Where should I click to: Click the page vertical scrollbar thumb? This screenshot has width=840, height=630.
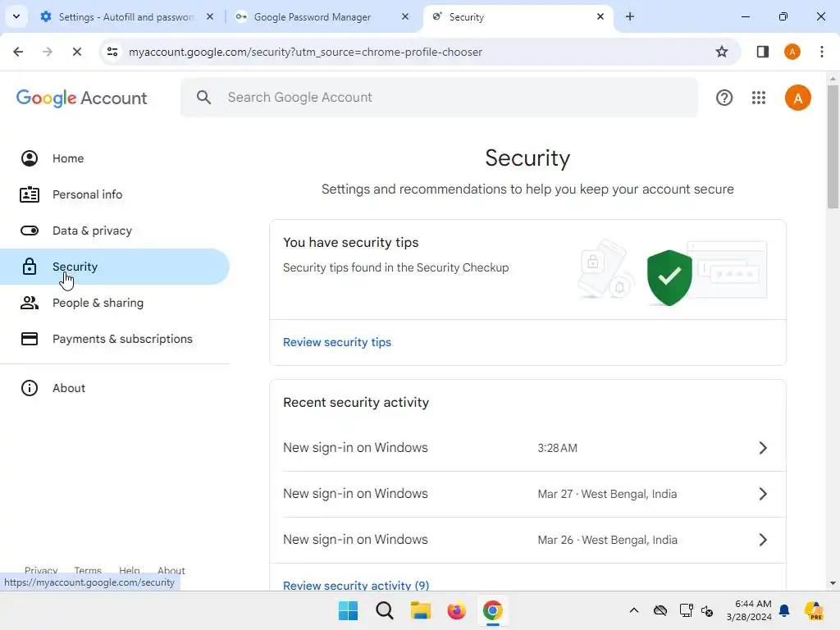(833, 147)
